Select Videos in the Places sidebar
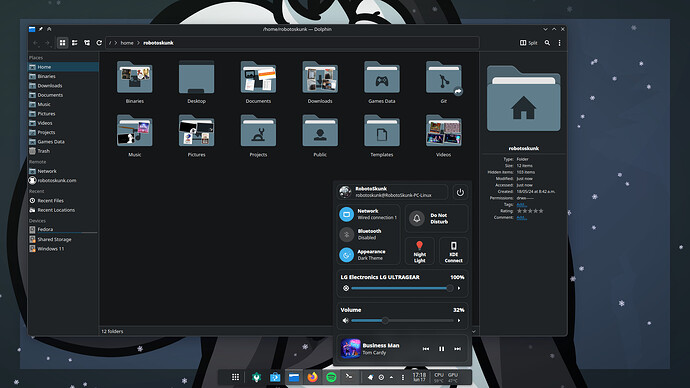Screen dimensions: 690x388 click(63, 123)
